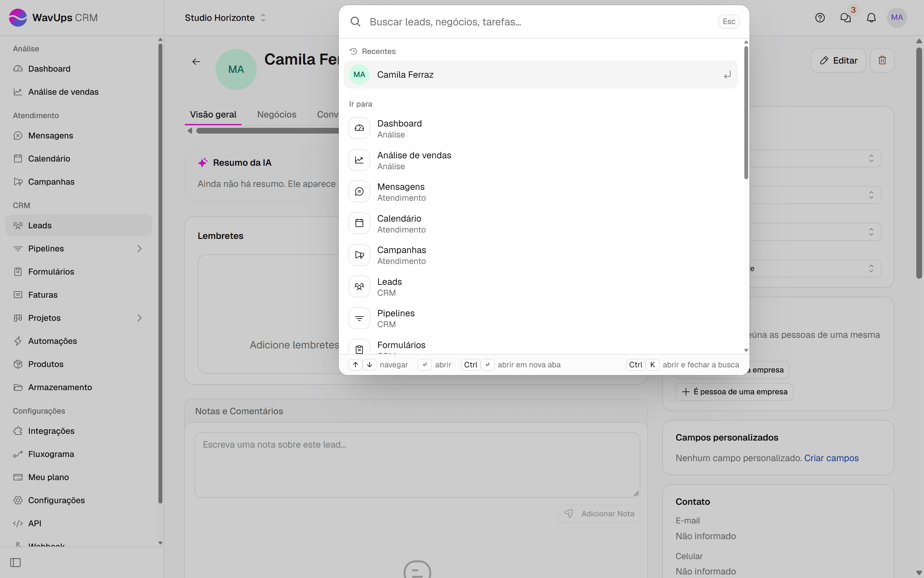Image resolution: width=924 pixels, height=578 pixels.
Task: Open the first dropdown in right panel
Action: pos(815,158)
